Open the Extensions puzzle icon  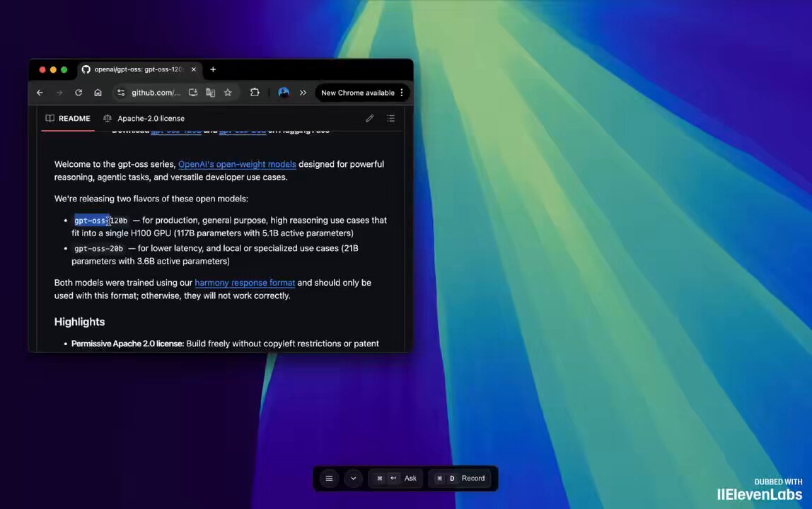coord(255,93)
